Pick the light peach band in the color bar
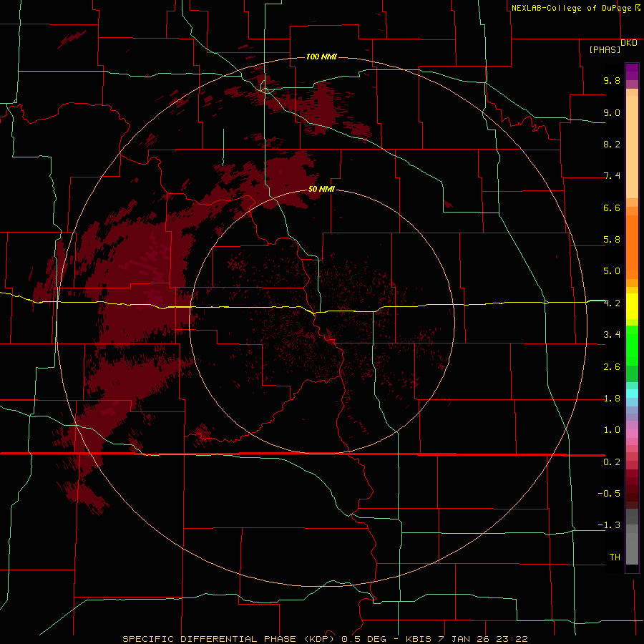Screen dimensions: 644x644 coord(632,147)
